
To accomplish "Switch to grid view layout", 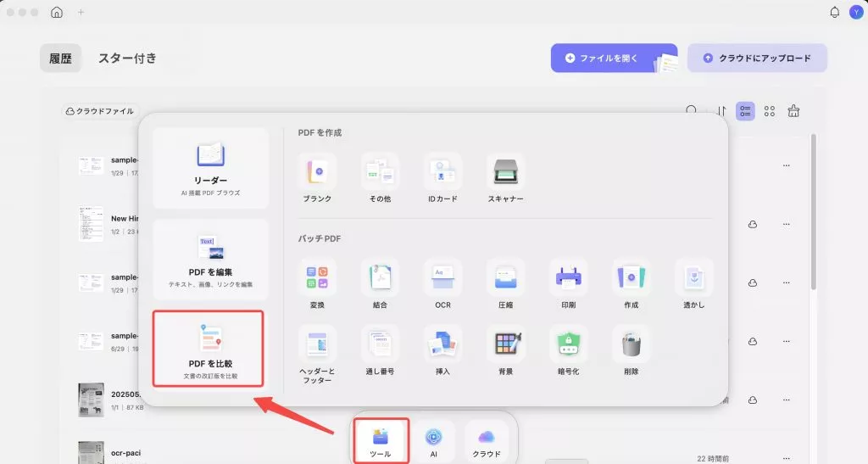I will (770, 111).
